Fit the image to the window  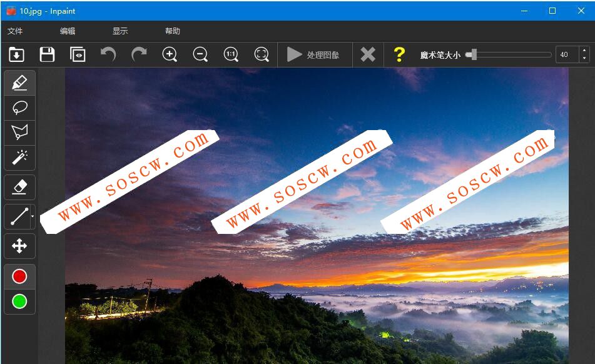click(262, 54)
